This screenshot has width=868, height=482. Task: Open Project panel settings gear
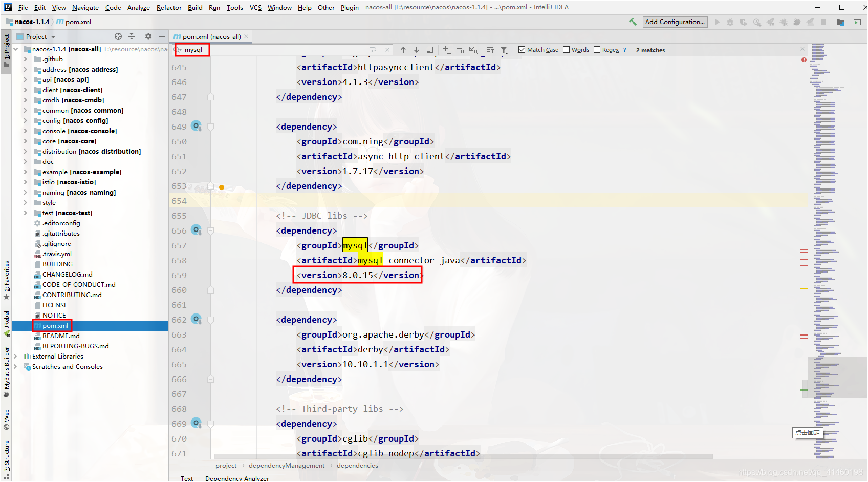[x=148, y=36]
